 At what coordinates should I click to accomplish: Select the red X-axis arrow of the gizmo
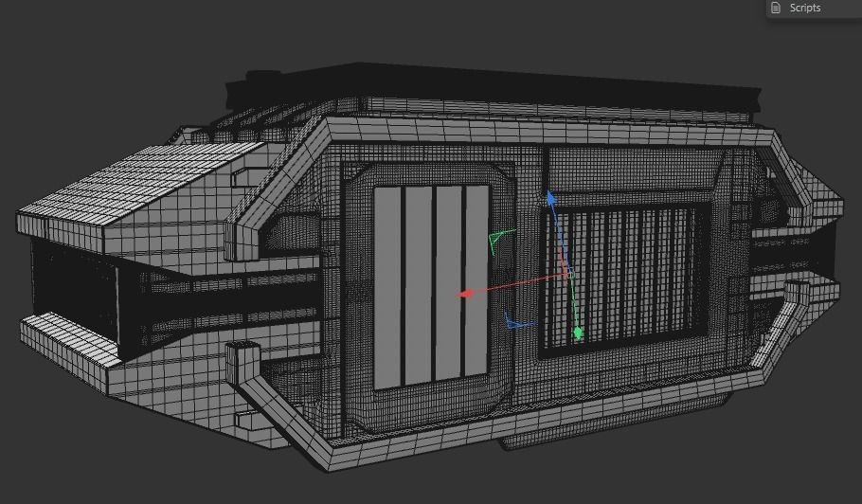click(466, 294)
